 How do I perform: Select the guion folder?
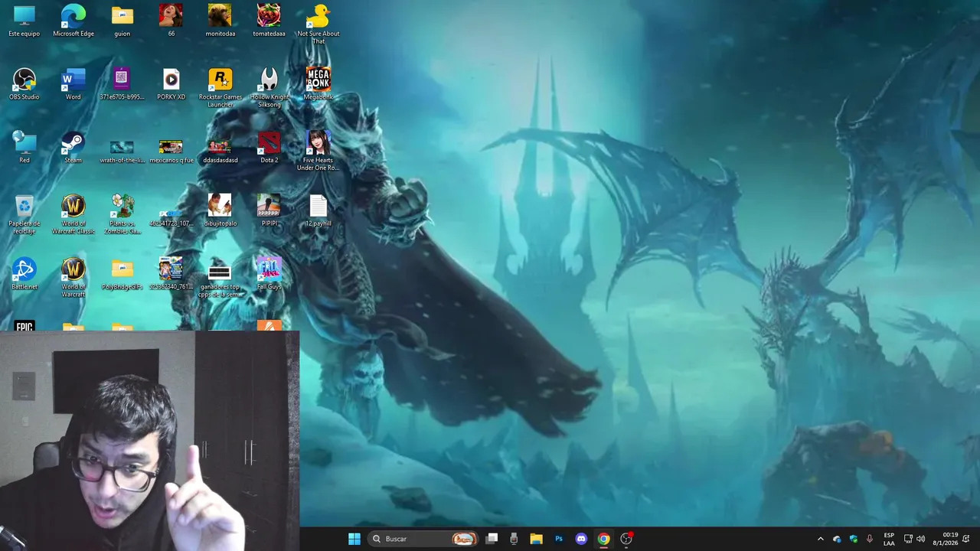pos(122,21)
